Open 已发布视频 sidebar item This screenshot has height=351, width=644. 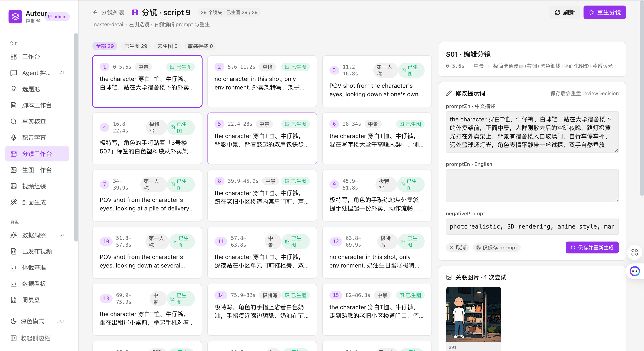point(37,251)
